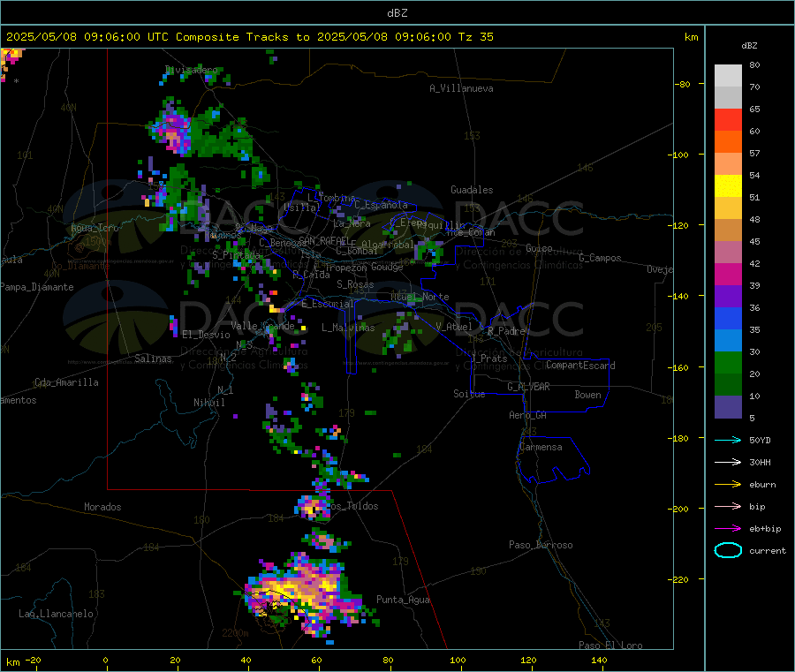The height and width of the screenshot is (672, 795).
Task: Click the storm cell beside Los_Toldos label
Action: [x=314, y=508]
